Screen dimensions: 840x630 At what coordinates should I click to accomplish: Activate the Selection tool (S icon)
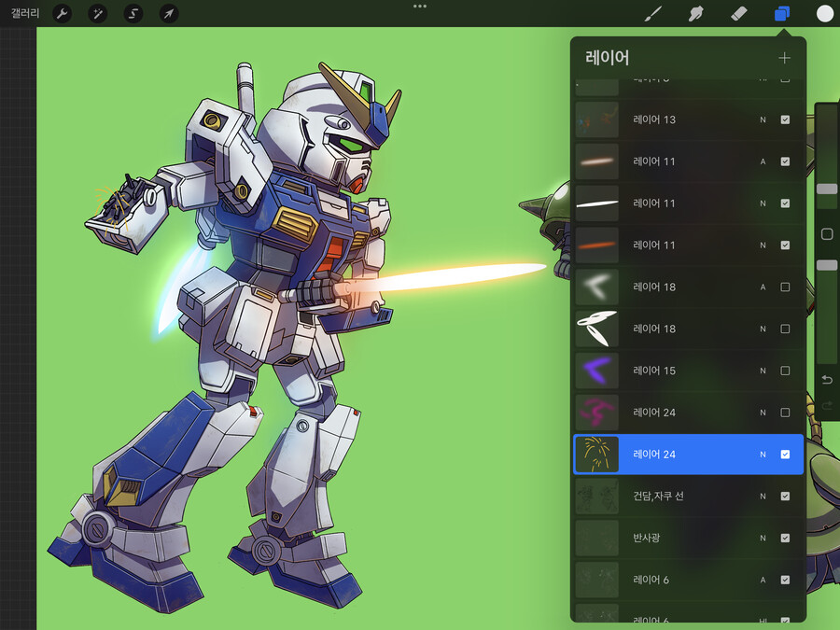(x=133, y=13)
